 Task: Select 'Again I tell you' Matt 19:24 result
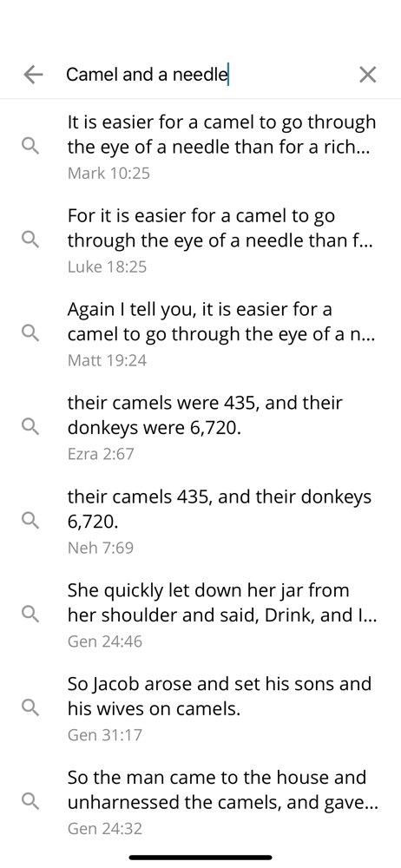coord(200,333)
